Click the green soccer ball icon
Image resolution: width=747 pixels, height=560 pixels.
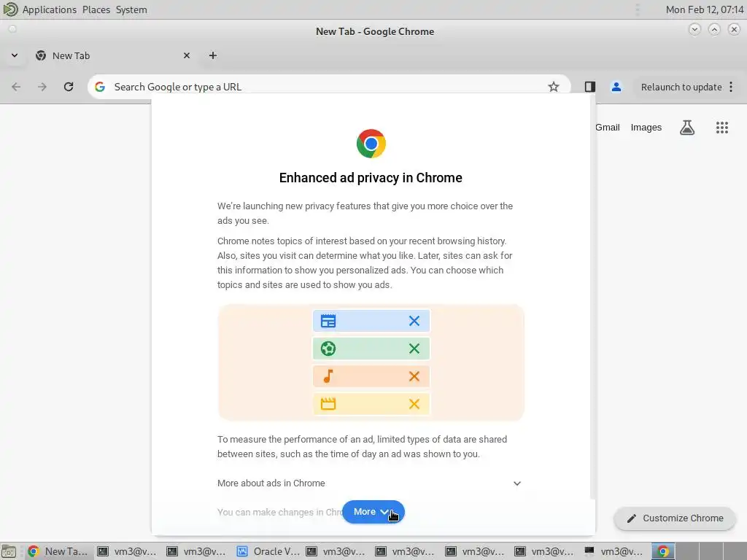pos(328,349)
